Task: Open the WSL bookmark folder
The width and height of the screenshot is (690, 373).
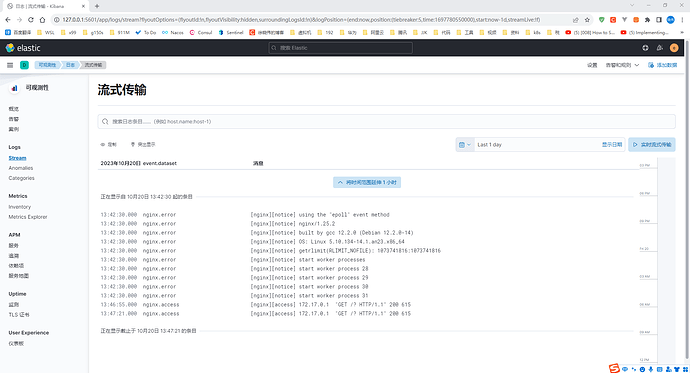Action: 46,33
